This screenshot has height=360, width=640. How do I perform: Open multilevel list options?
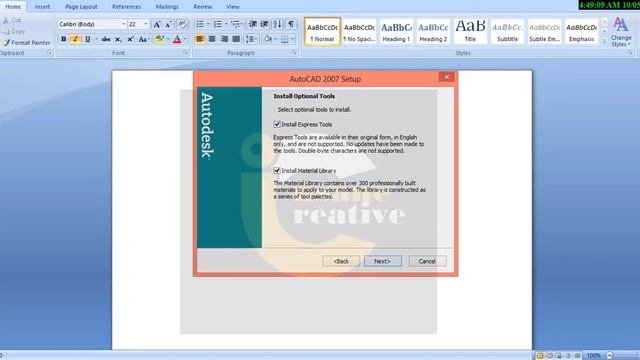(236, 24)
